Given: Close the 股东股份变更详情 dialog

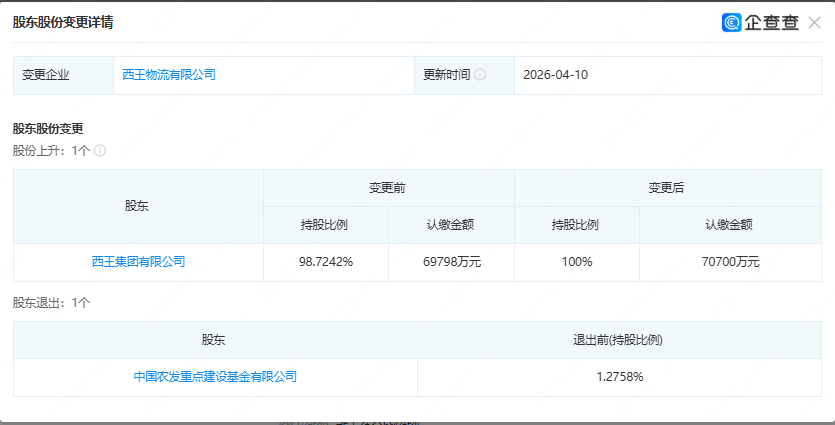Looking at the screenshot, I should [814, 22].
